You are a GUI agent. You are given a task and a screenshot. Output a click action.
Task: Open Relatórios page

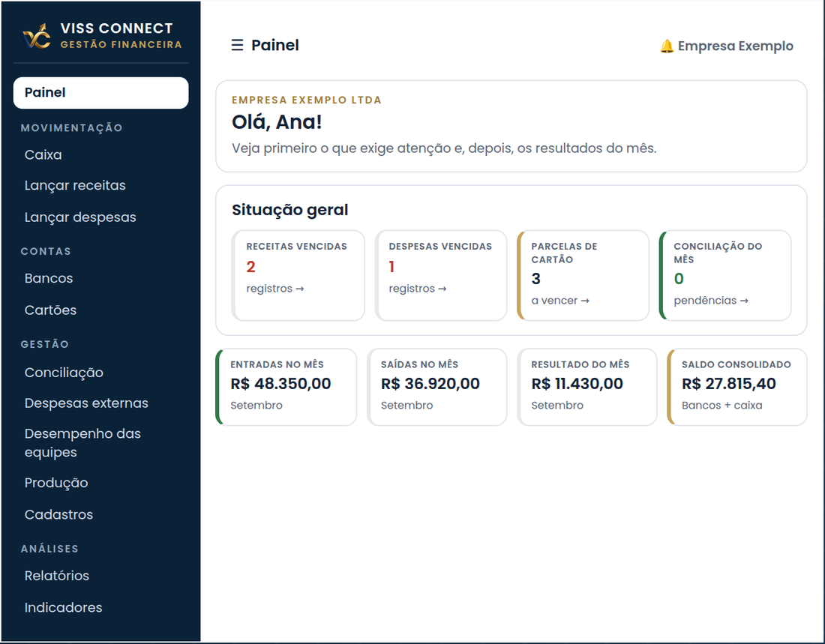(x=57, y=576)
